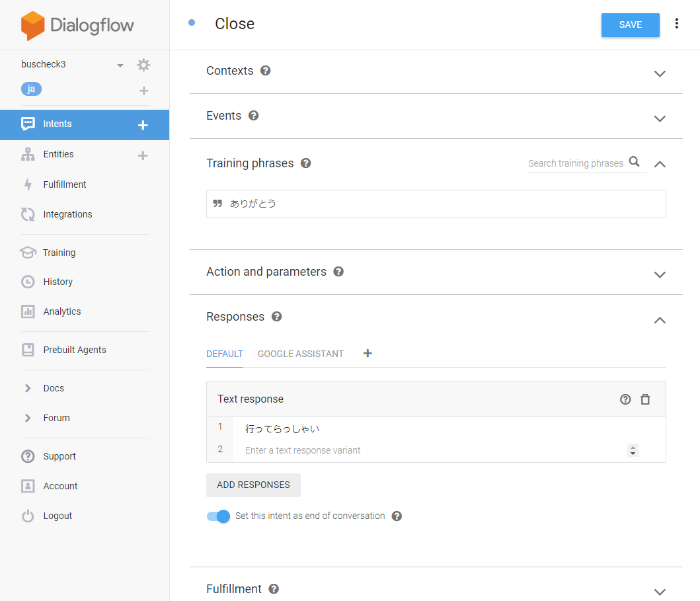The width and height of the screenshot is (700, 601).
Task: Click the Fulfillment lightning bolt icon
Action: (28, 184)
